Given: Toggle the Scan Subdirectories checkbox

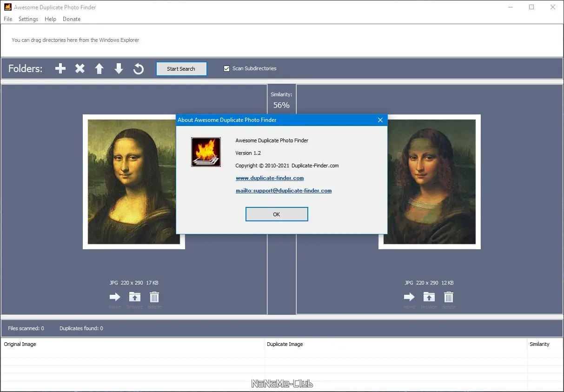Looking at the screenshot, I should [227, 68].
